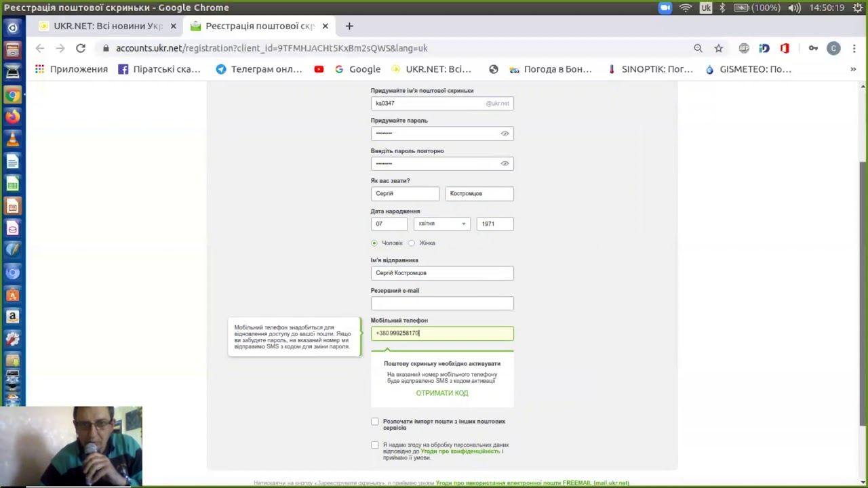Focus the Ім'я відправника field
The image size is (868, 488).
[442, 273]
